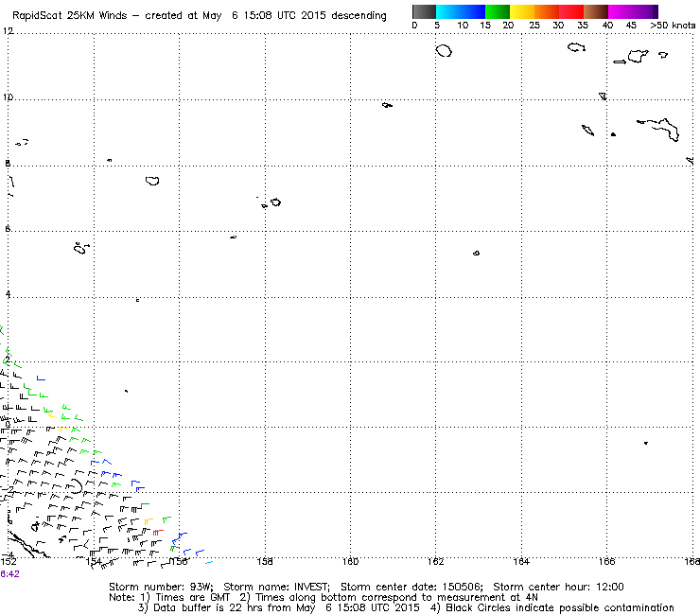Click the green 15-20 knots legend segment
The image size is (700, 615).
498,11
